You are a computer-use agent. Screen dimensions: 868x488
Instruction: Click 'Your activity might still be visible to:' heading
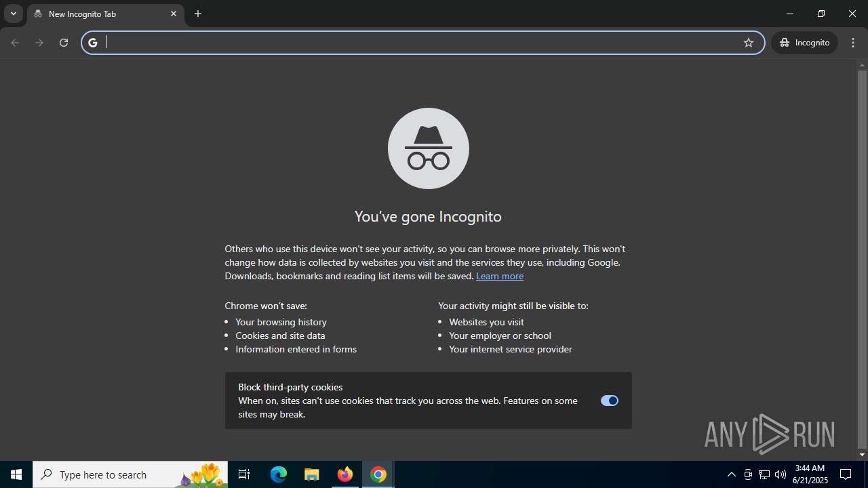point(513,306)
